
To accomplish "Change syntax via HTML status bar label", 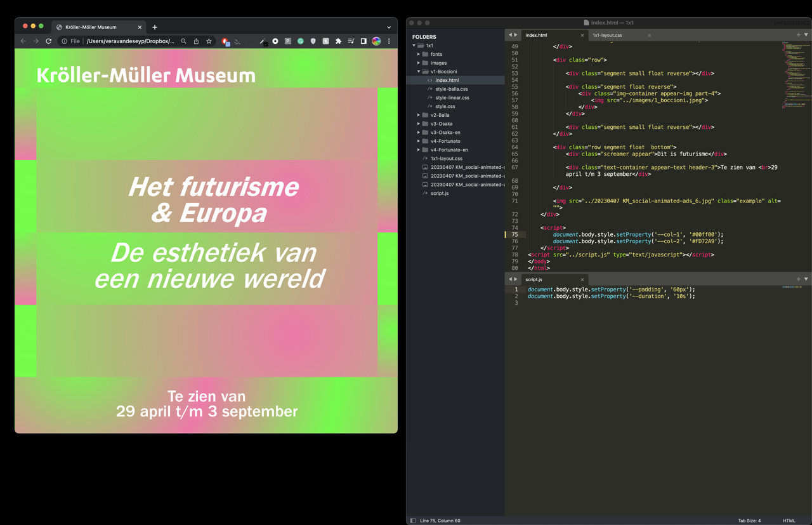I will pos(789,521).
